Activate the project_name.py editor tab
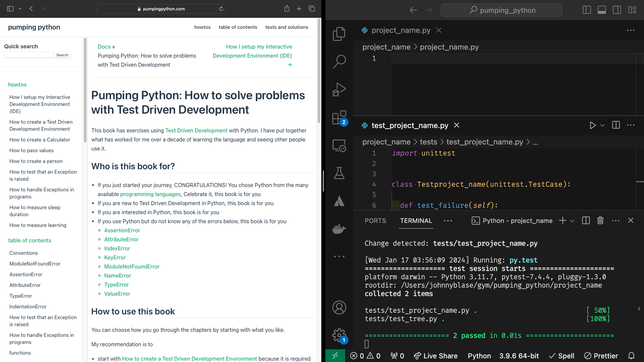 pyautogui.click(x=401, y=30)
